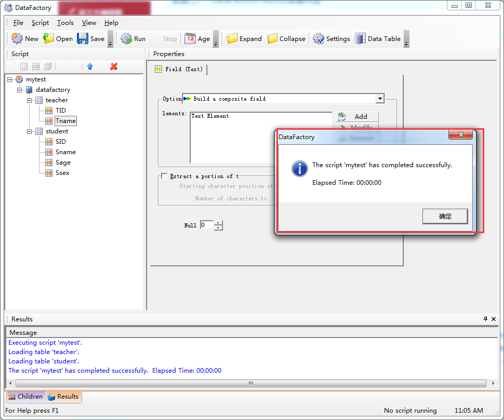Click the Add button for elements

click(360, 116)
